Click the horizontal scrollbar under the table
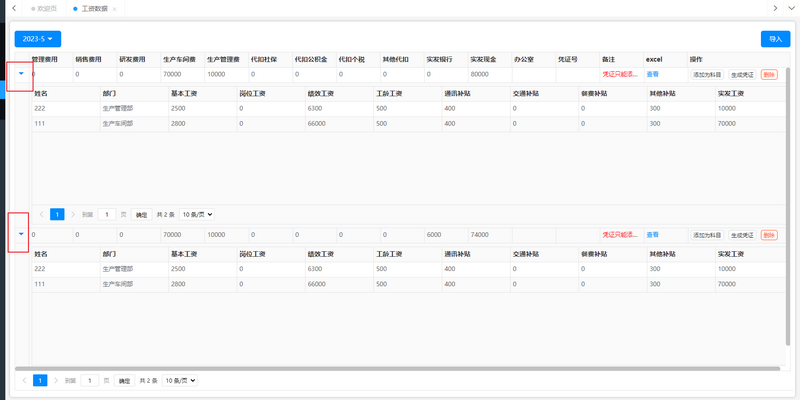This screenshot has width=800, height=400. tap(397, 368)
